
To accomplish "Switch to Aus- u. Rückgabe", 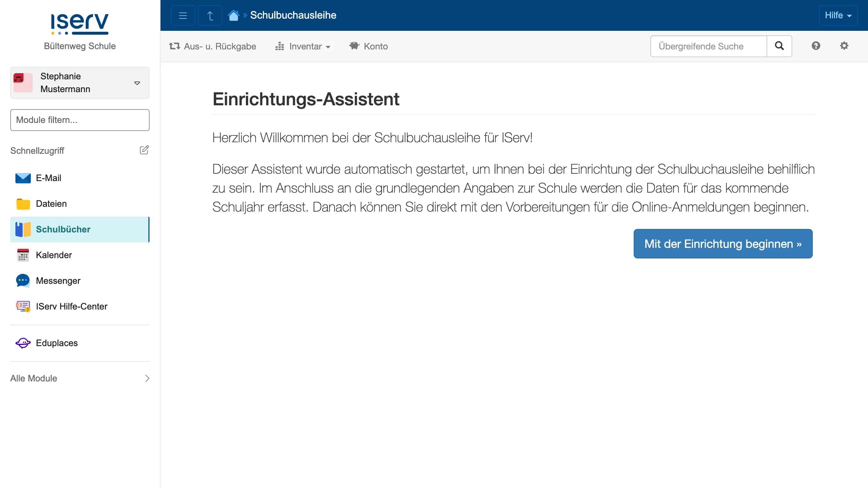I will pos(213,46).
